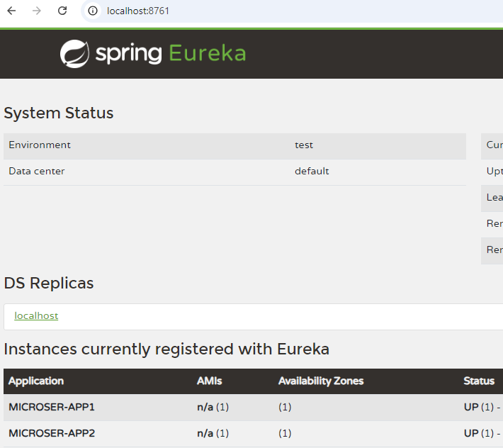This screenshot has width=503, height=448.
Task: Open the localhost replica link
Action: [36, 315]
